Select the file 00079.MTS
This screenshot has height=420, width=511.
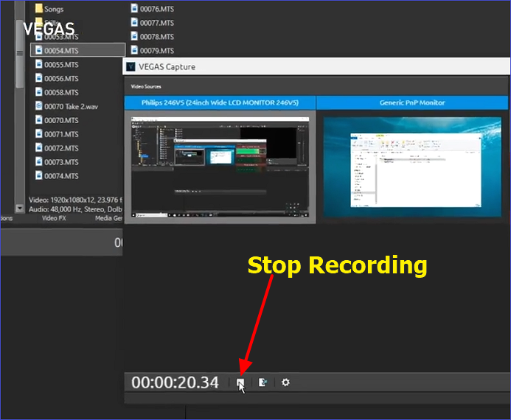pyautogui.click(x=156, y=50)
